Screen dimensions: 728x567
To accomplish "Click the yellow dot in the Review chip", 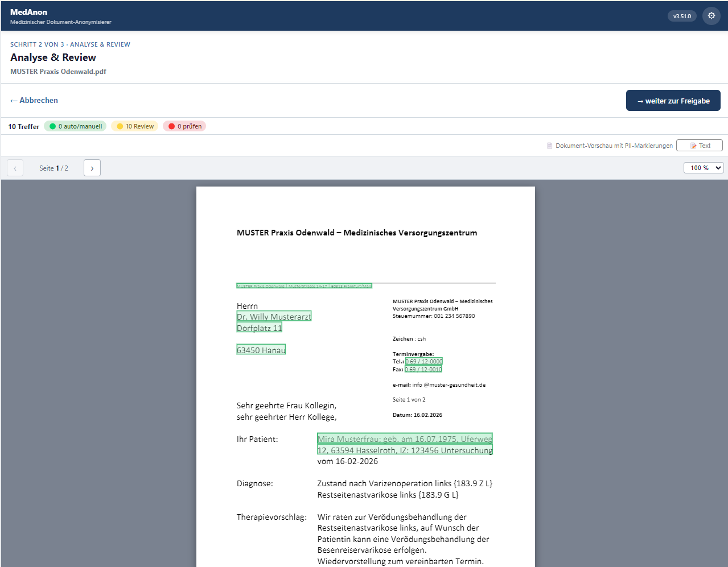I will point(120,126).
